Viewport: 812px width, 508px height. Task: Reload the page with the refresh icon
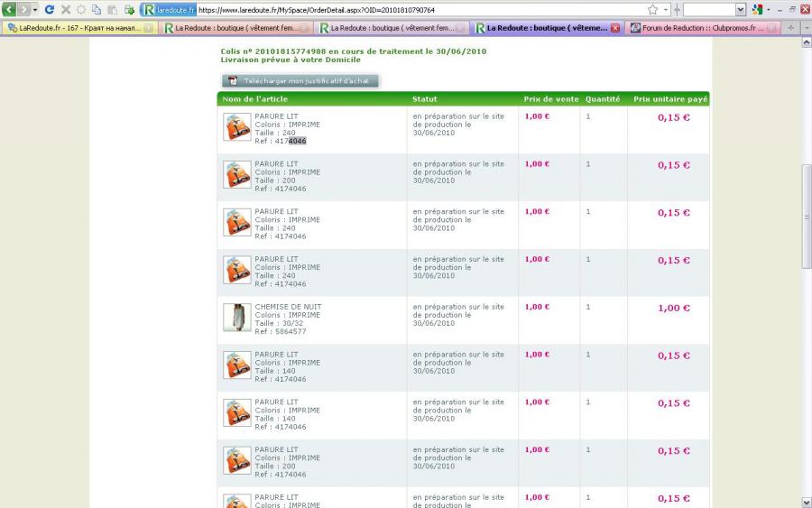(x=50, y=9)
